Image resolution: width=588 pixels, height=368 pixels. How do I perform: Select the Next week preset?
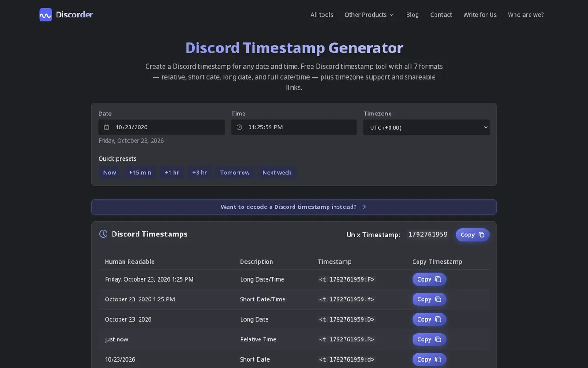point(277,172)
